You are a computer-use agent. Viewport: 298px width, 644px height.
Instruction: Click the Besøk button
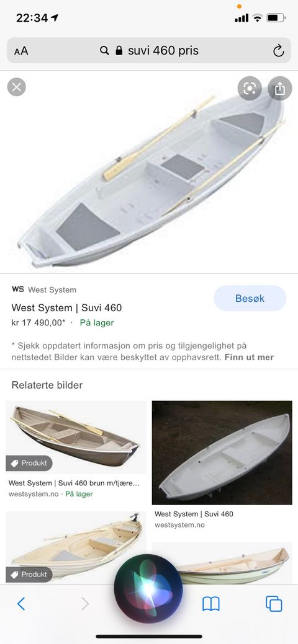pos(250,298)
